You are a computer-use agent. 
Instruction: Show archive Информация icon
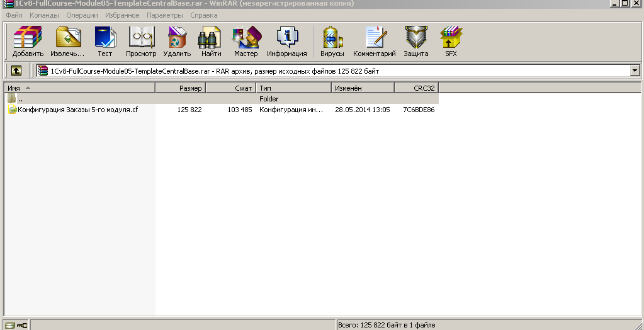[x=286, y=42]
